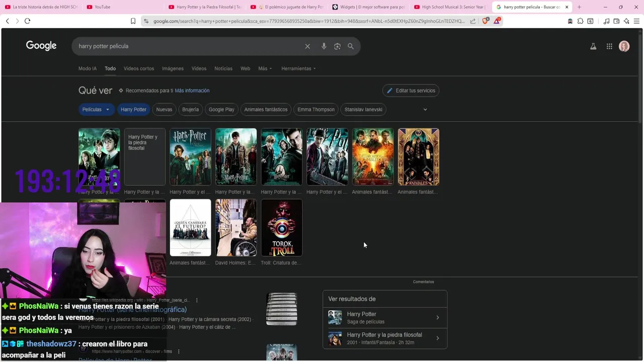The width and height of the screenshot is (644, 362).
Task: Toggle the 'Animales fantásticos' filter chip
Action: pyautogui.click(x=266, y=110)
